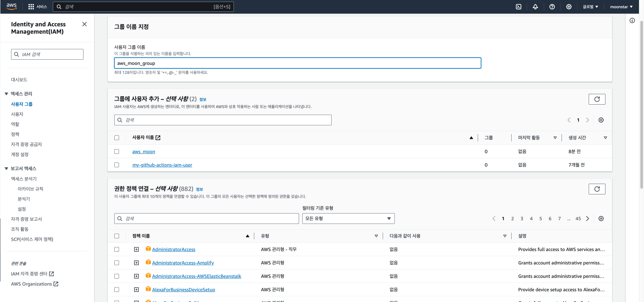Go to next page of policies
Screen dimensions: 644x302
[588, 219]
